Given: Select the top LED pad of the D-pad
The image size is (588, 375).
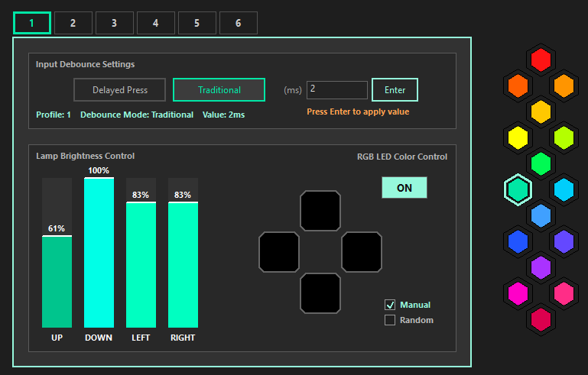Looking at the screenshot, I should (x=320, y=211).
